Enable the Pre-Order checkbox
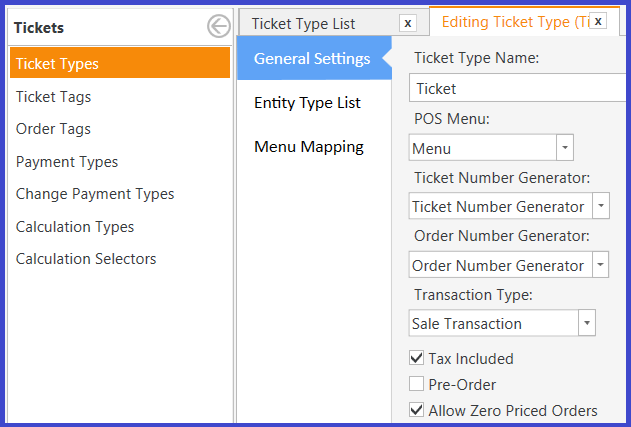631x427 pixels. click(x=417, y=384)
